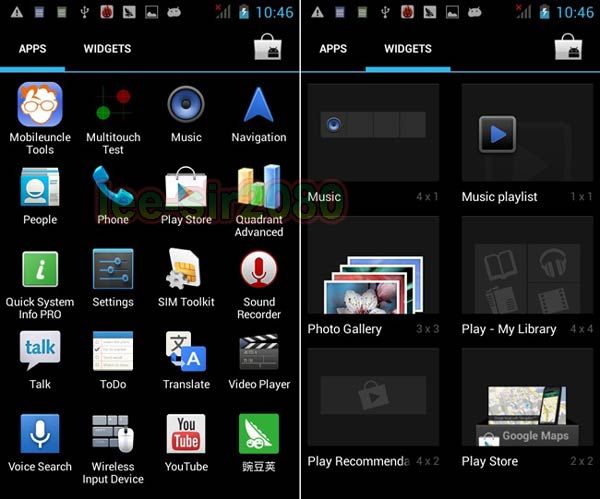Tap USB icon in left status bar

[x=85, y=12]
